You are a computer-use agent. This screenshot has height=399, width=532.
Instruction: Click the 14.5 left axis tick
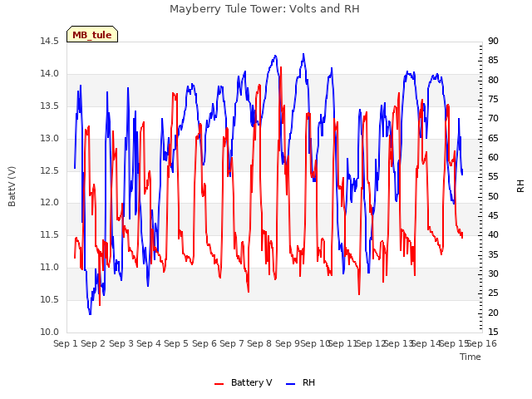50,41
